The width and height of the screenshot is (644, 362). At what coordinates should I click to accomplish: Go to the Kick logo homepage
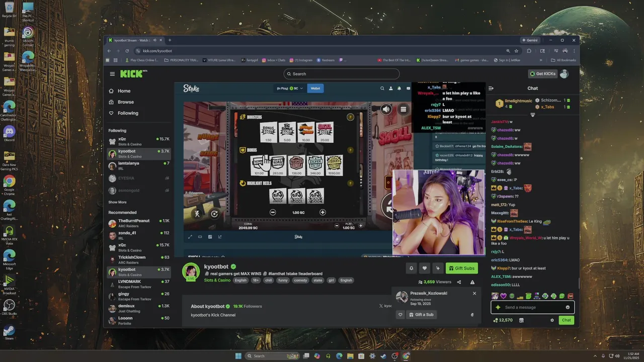(x=133, y=74)
